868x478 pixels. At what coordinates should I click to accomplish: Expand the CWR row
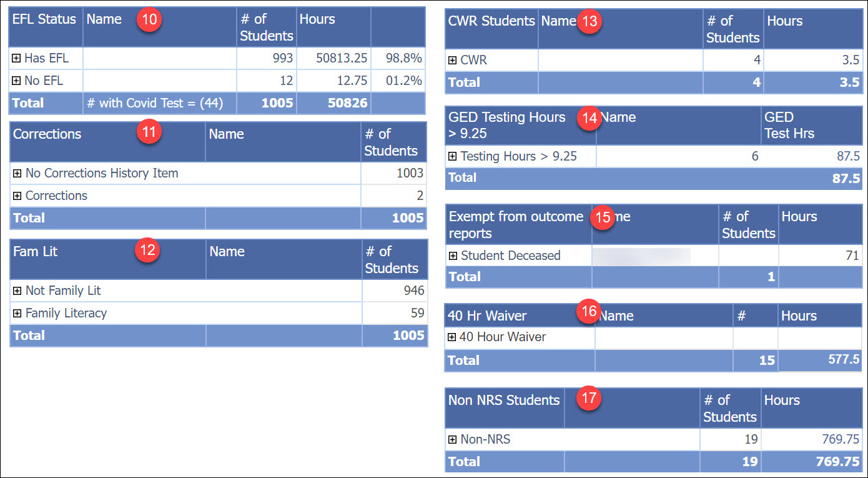tap(452, 59)
